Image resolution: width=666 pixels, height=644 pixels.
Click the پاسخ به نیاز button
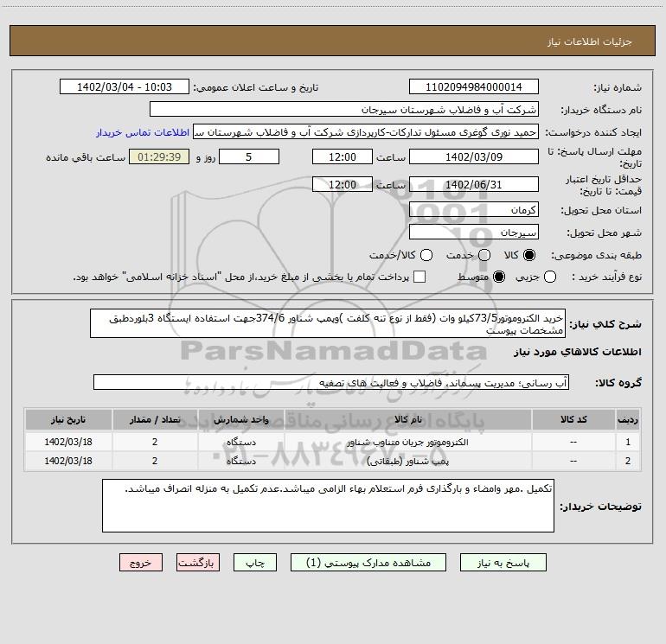503,563
